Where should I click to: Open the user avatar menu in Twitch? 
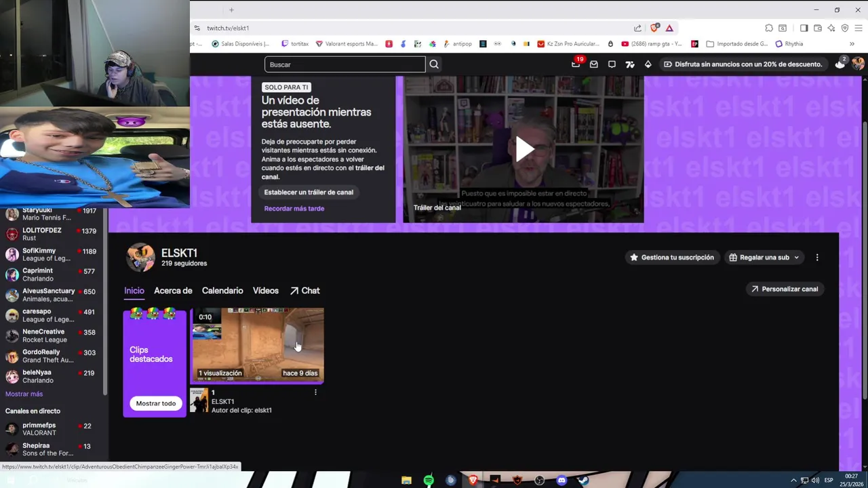coord(859,64)
